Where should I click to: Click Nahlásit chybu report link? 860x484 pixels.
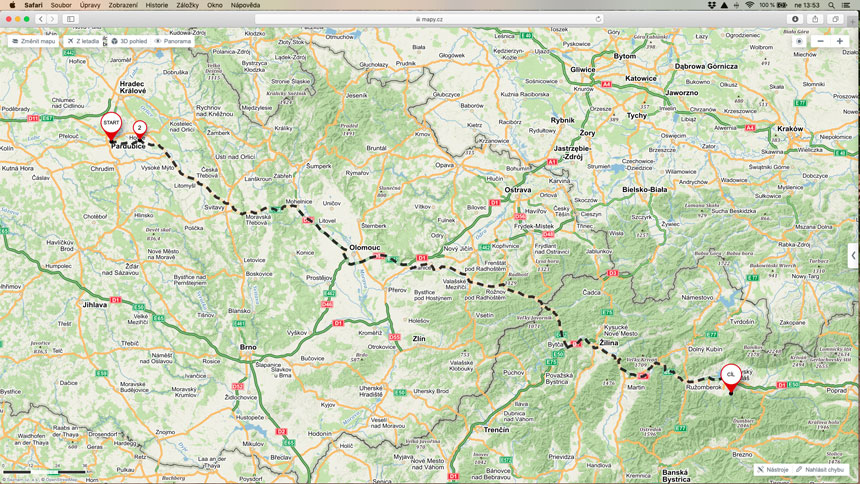coord(825,469)
